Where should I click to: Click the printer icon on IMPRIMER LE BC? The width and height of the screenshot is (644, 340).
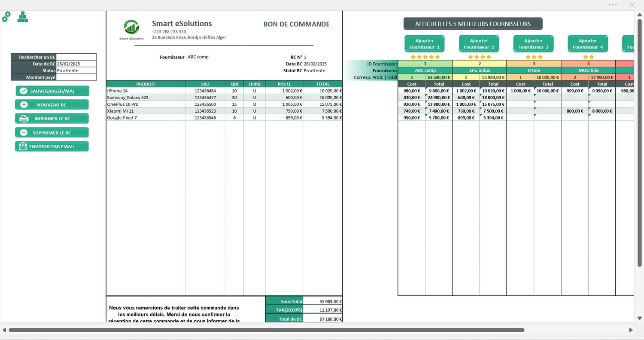[24, 119]
